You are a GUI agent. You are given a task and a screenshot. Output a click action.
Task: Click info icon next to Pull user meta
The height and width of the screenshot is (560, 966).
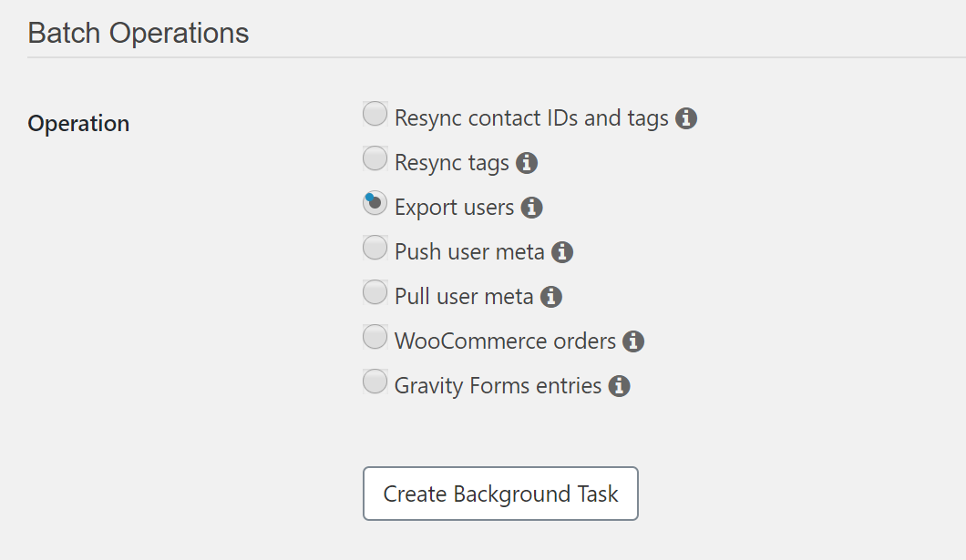click(x=550, y=297)
